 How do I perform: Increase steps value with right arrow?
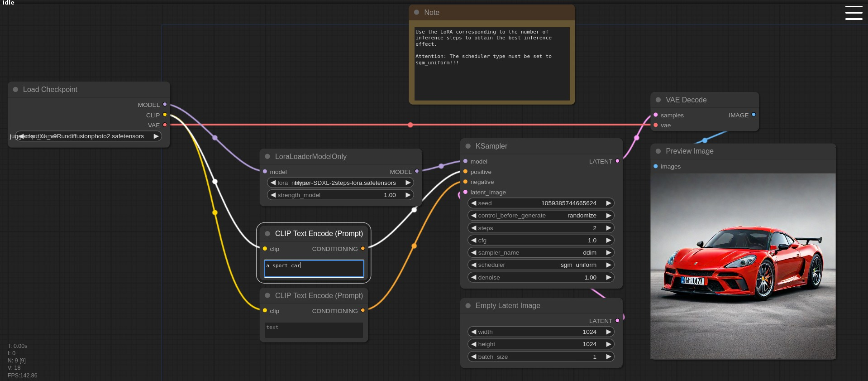609,228
